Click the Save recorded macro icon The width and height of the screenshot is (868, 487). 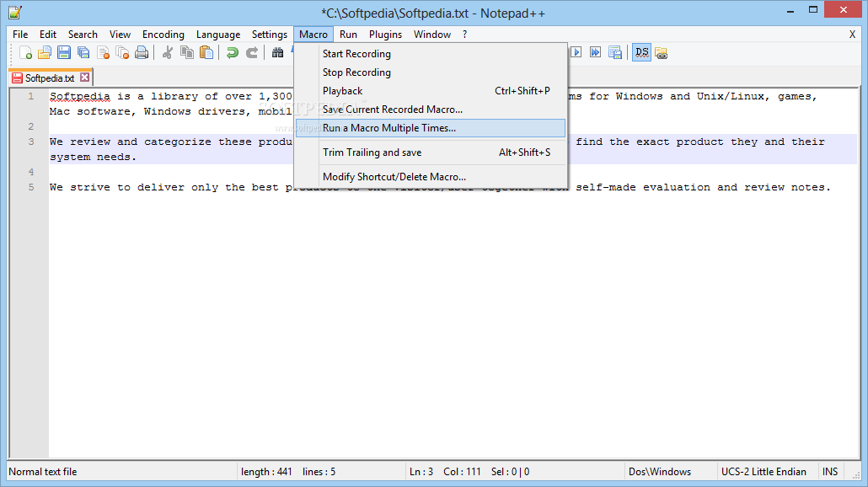click(615, 52)
